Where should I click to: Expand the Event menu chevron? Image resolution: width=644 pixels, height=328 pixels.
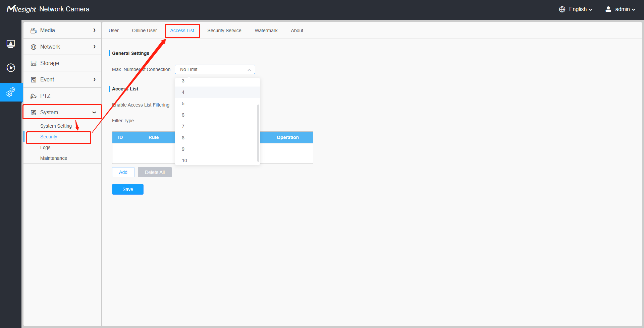point(94,79)
